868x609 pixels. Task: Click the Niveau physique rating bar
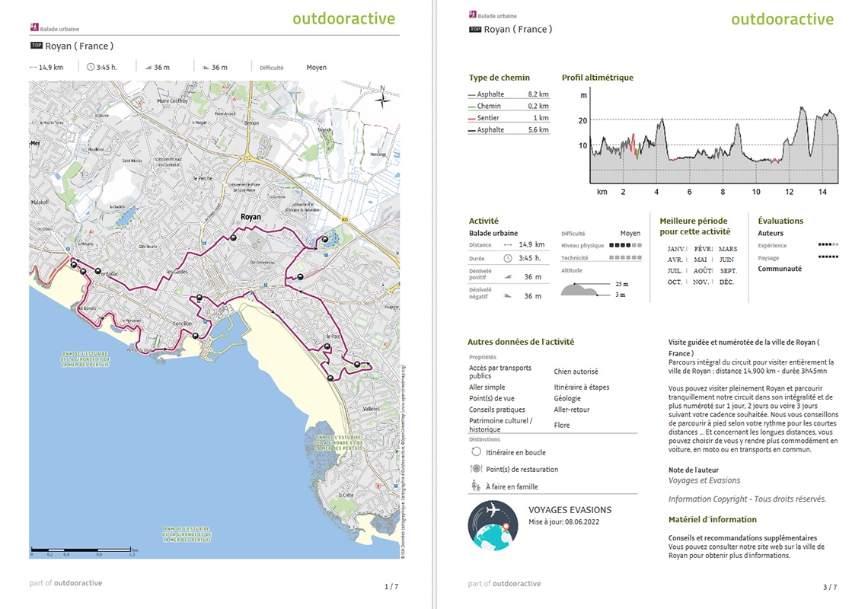click(626, 244)
